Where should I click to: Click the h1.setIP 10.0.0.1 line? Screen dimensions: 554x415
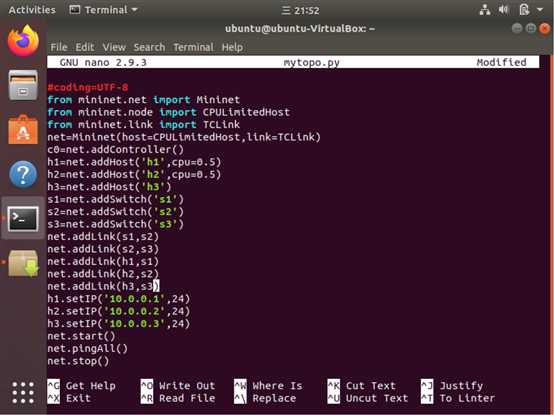[x=119, y=299]
